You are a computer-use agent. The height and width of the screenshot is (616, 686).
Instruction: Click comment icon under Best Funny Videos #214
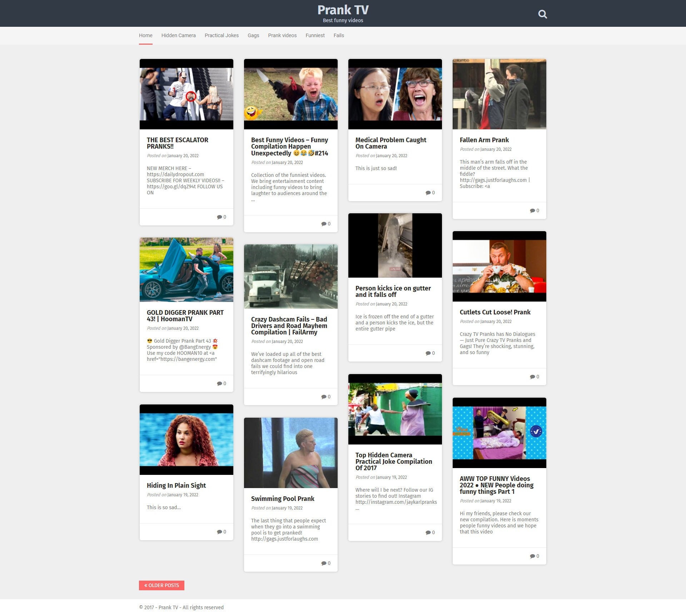tap(324, 224)
